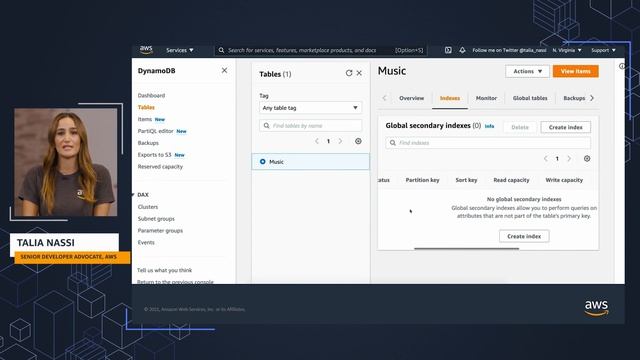The width and height of the screenshot is (640, 360).
Task: Open Subnet groups in the sidebar
Action: (x=156, y=219)
